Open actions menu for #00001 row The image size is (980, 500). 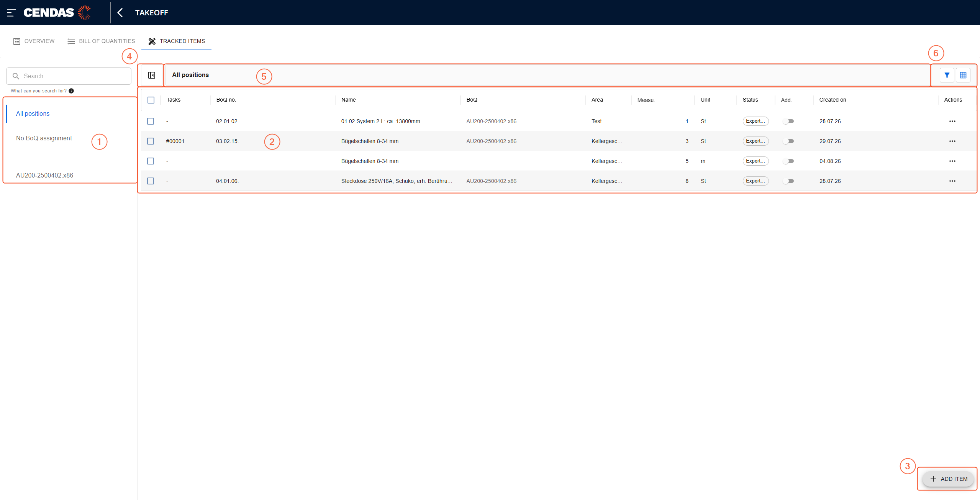click(952, 141)
